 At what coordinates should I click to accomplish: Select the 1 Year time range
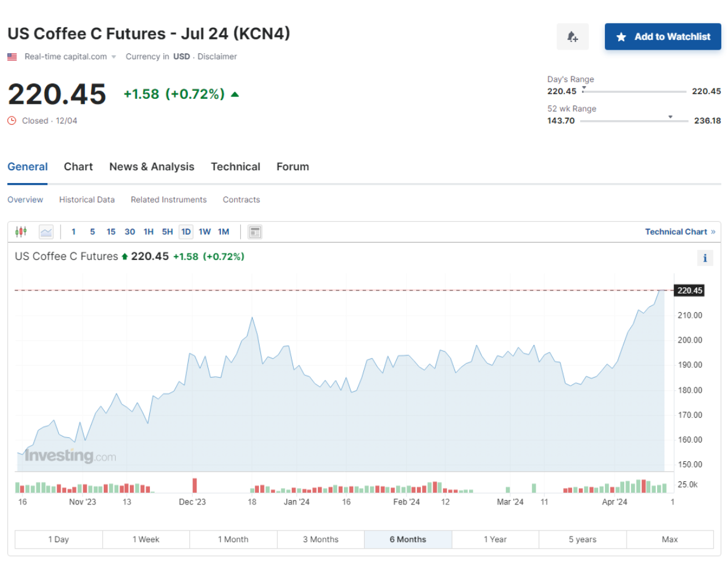pos(495,540)
